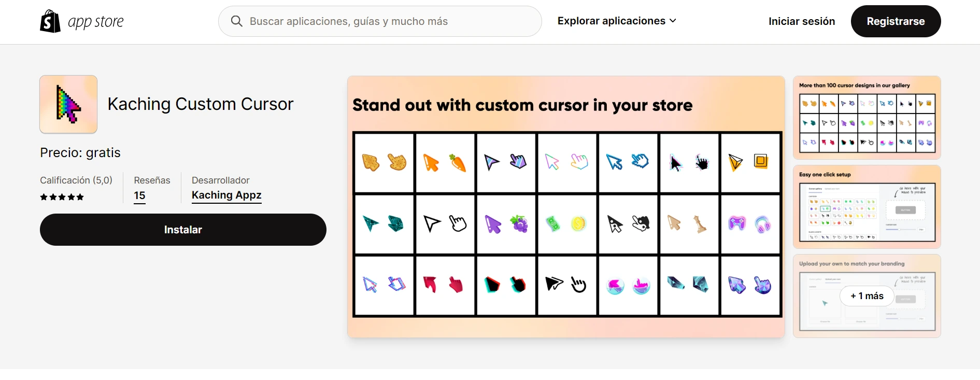Click the five-star rating icons
980x380 pixels.
pyautogui.click(x=62, y=197)
